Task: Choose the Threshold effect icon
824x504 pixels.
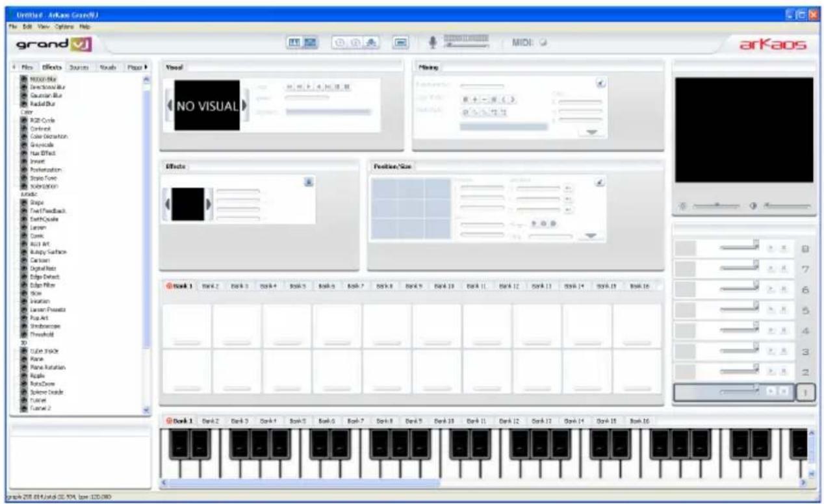Action: click(25, 335)
